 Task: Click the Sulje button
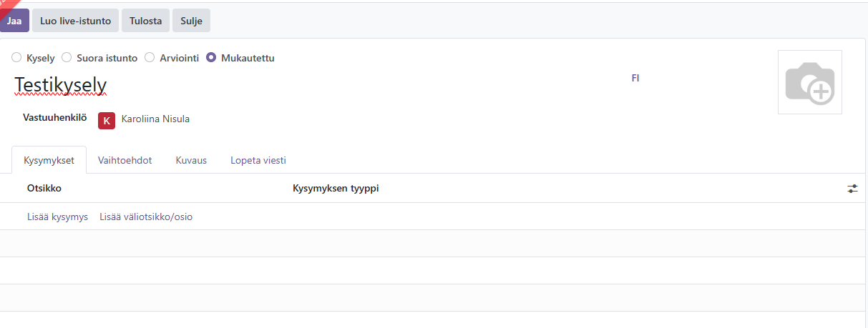coord(191,21)
